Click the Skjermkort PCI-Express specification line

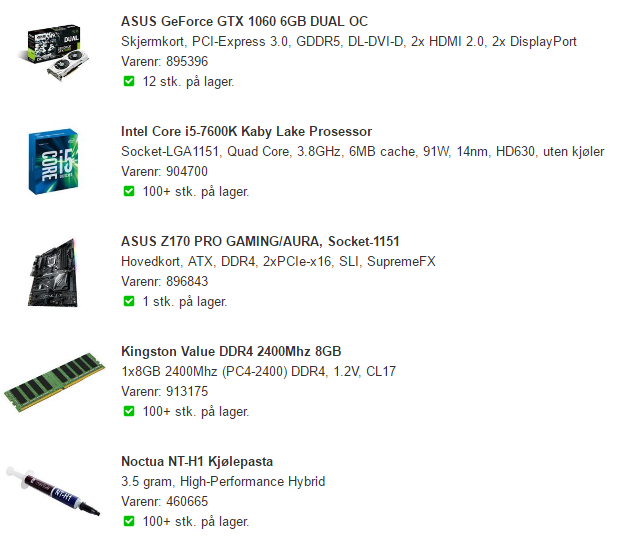pos(349,41)
